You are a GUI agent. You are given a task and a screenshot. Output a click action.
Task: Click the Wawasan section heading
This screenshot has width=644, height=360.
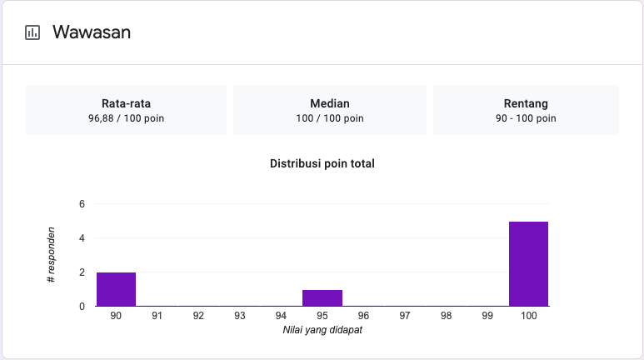pyautogui.click(x=92, y=32)
